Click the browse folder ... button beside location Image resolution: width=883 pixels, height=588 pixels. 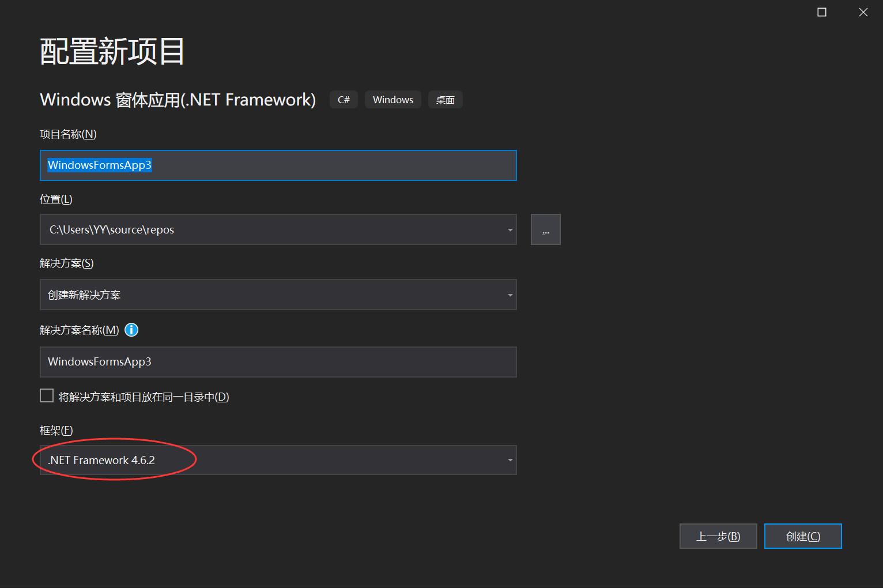pos(545,229)
